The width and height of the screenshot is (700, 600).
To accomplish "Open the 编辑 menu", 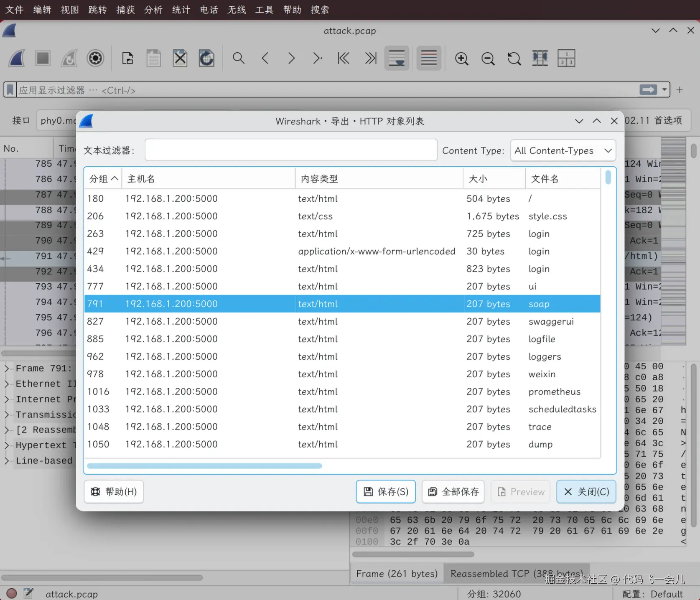I will tap(42, 10).
